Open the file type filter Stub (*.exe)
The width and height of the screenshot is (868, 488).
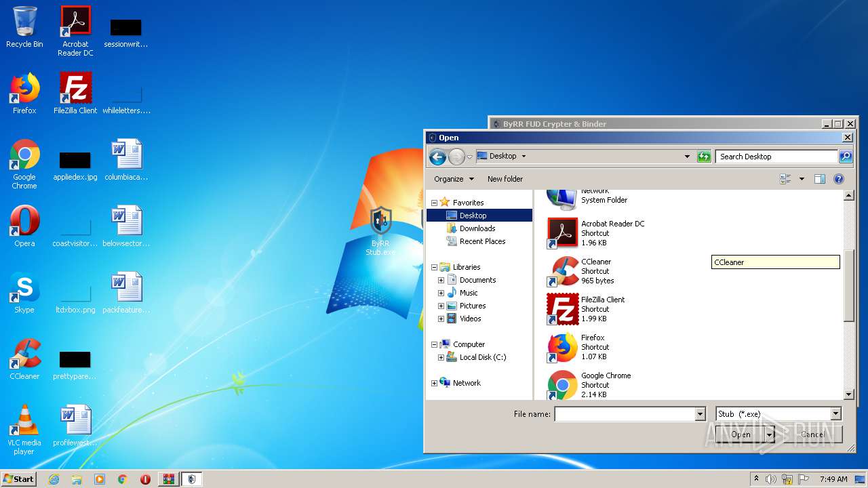(778, 414)
